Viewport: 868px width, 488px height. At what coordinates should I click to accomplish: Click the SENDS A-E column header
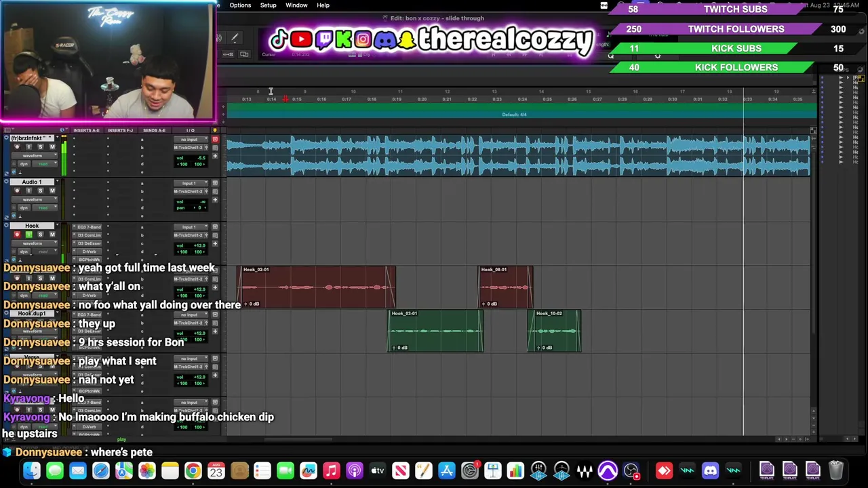tap(154, 130)
